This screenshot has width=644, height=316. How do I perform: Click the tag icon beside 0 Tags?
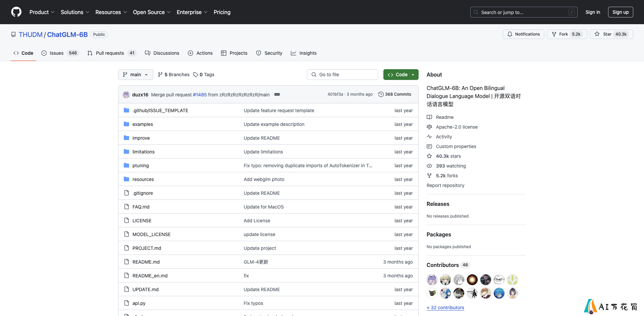click(x=196, y=75)
